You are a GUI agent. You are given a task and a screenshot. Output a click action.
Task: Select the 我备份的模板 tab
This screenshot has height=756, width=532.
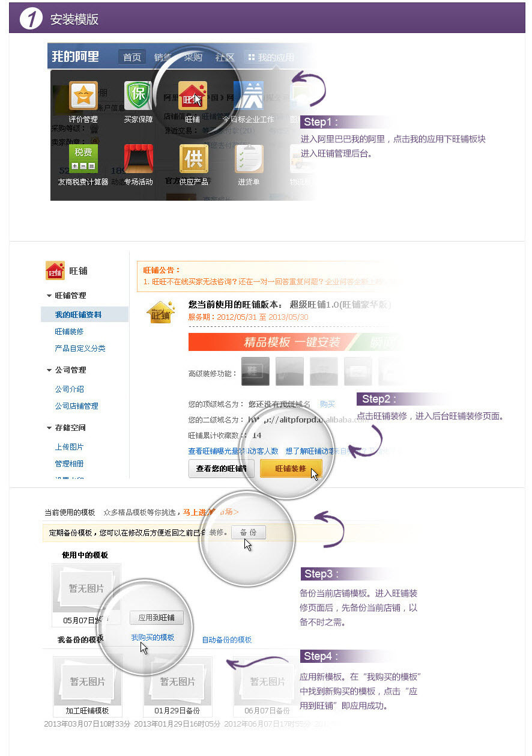[80, 640]
